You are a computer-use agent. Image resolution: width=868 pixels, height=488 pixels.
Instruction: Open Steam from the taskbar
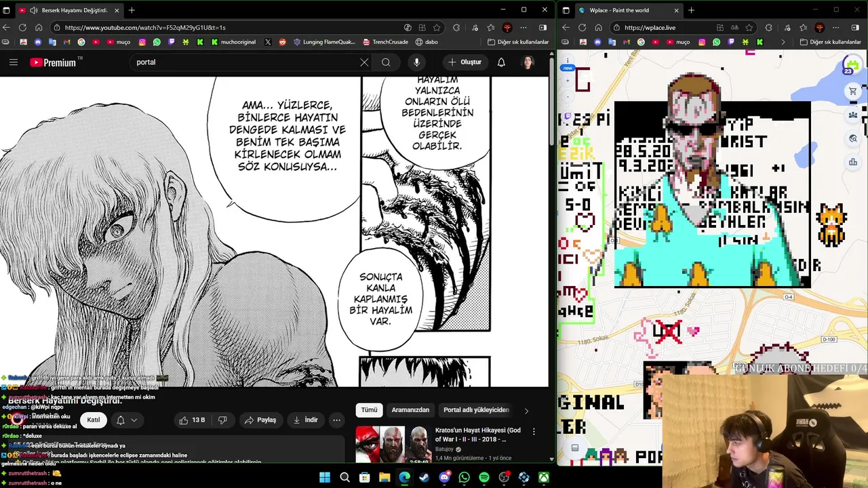[425, 478]
